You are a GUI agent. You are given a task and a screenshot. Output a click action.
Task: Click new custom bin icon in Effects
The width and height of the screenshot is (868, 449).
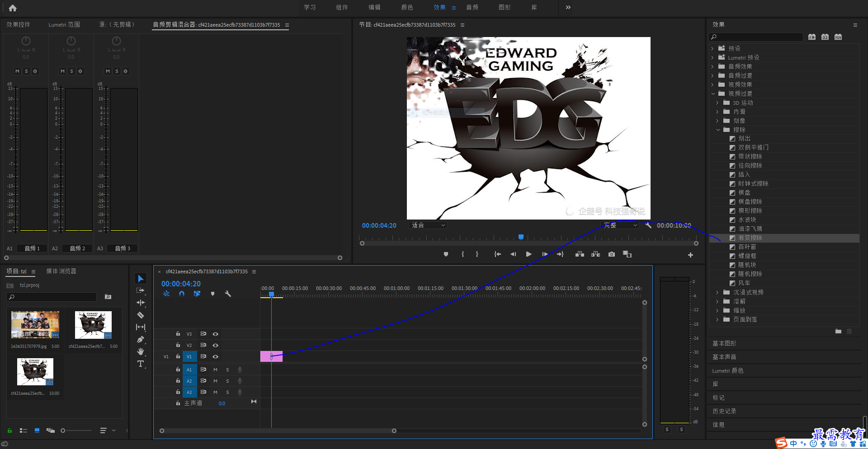pos(838,331)
